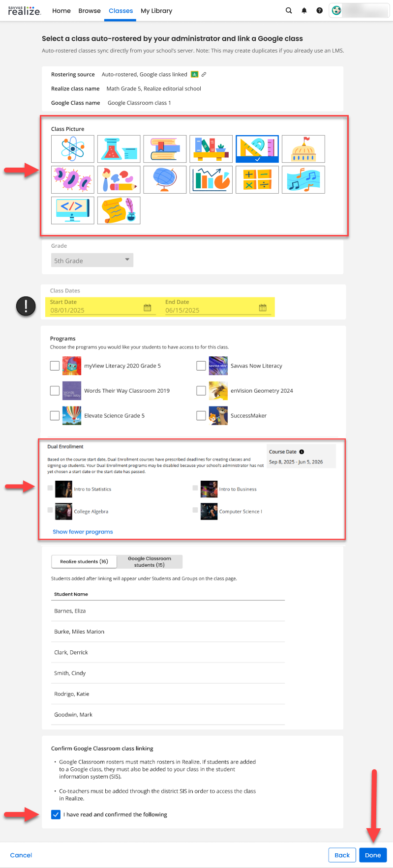
Task: Select the math operators class picture
Action: click(257, 179)
